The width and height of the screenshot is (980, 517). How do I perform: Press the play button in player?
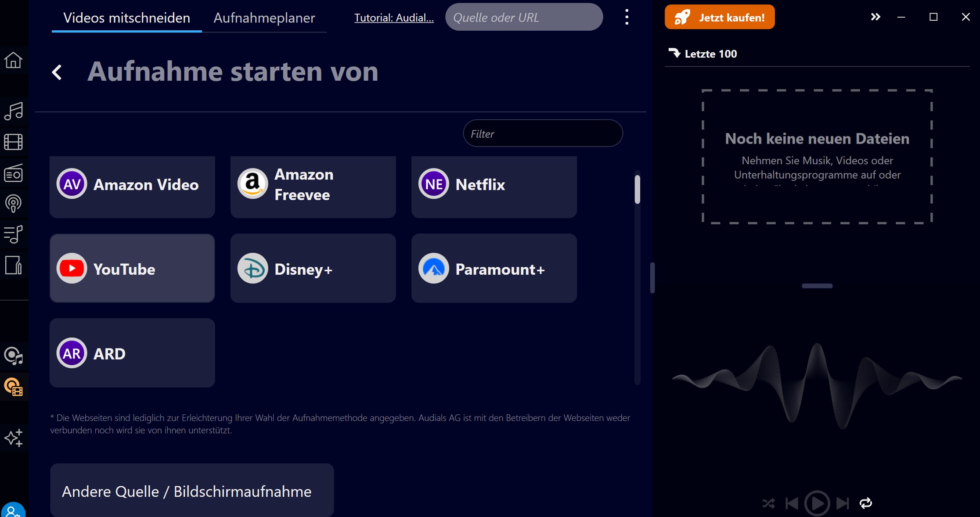pyautogui.click(x=817, y=503)
